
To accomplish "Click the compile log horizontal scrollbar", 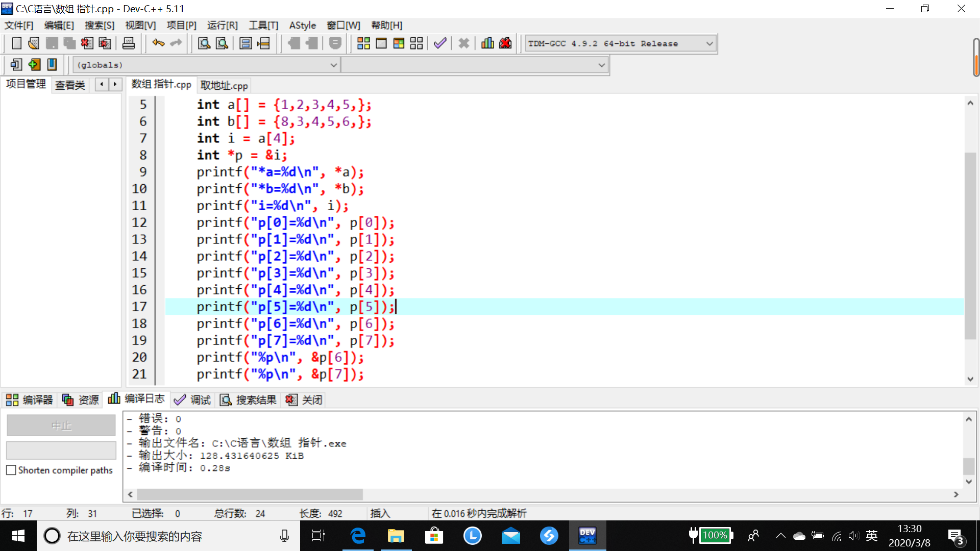I will point(250,494).
